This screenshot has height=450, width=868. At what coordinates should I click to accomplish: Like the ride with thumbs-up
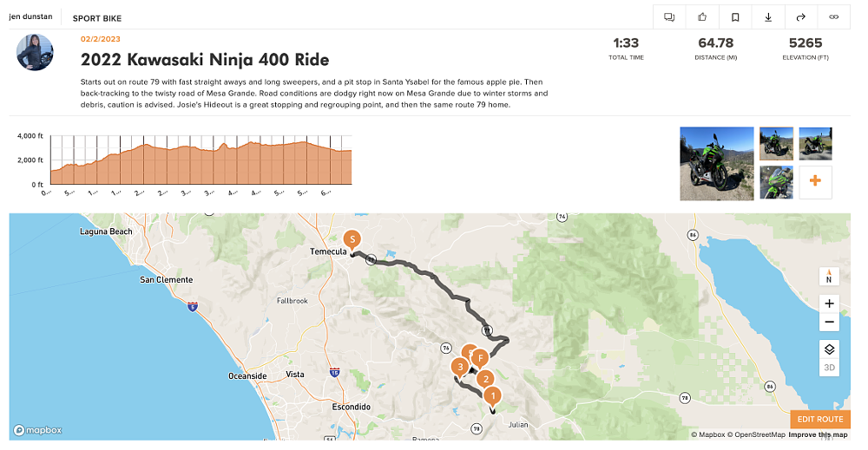point(702,17)
